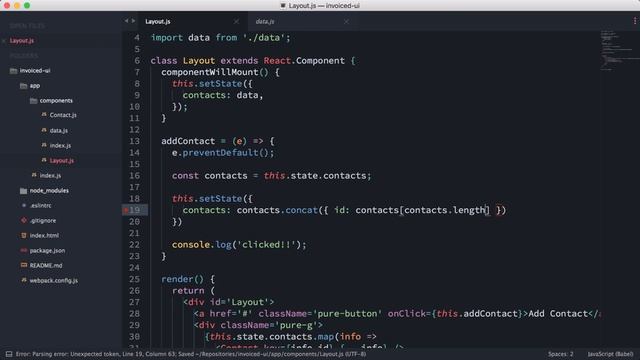The image size is (640, 360).
Task: Open the JavaScript (Babel) syntax selector
Action: click(610, 354)
